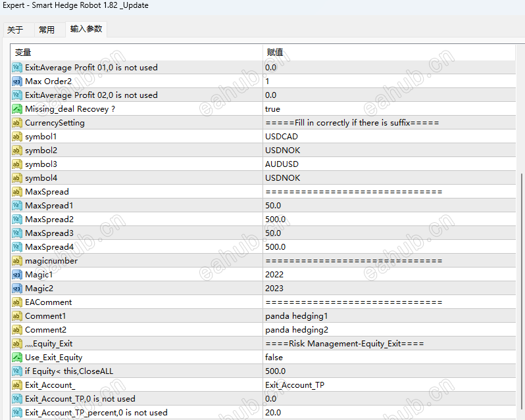This screenshot has height=420, width=525.
Task: Click the string icon beside symbol3
Action: tap(17, 164)
